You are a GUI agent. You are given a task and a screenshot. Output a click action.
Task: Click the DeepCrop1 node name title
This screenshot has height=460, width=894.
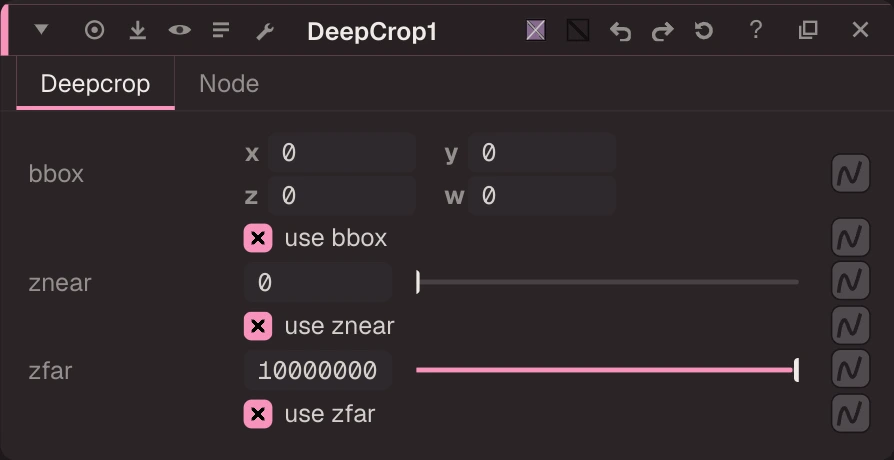[x=372, y=31]
